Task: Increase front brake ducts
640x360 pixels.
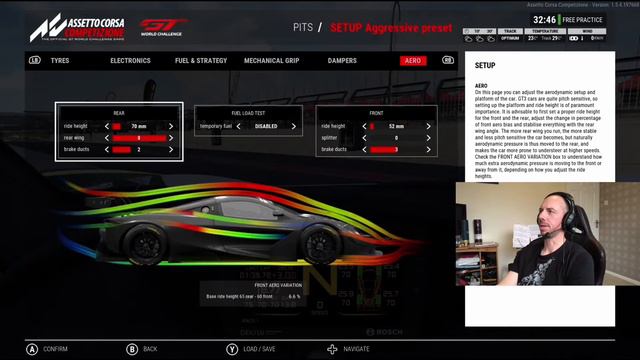Action: tap(429, 149)
